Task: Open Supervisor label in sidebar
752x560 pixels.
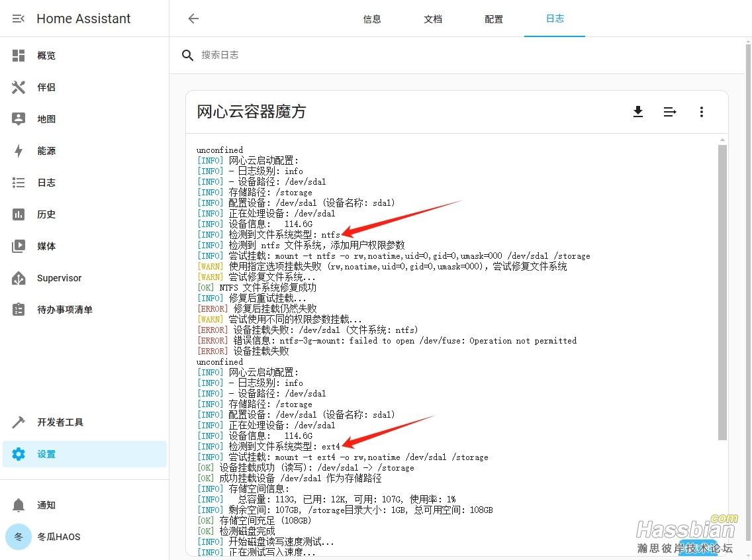Action: (x=60, y=278)
